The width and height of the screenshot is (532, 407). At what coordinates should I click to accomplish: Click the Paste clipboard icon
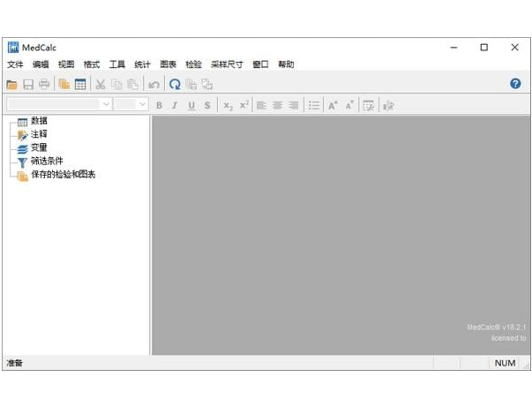point(132,84)
